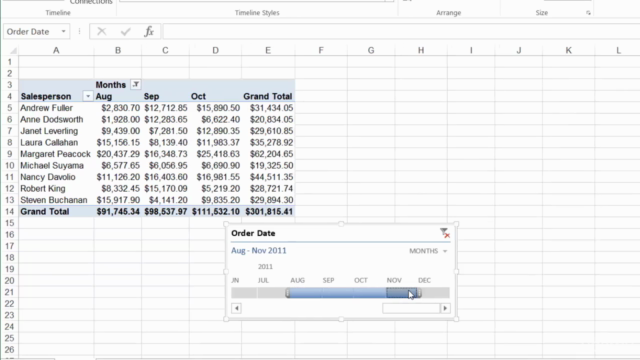The width and height of the screenshot is (640, 360).
Task: Select column A header
Action: [x=56, y=51]
